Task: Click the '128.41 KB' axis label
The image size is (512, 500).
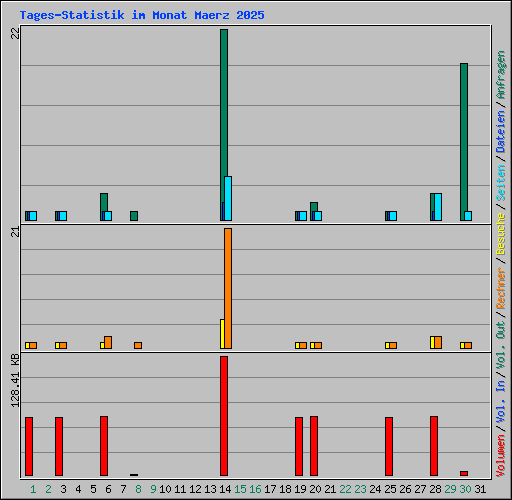Action: 15,380
